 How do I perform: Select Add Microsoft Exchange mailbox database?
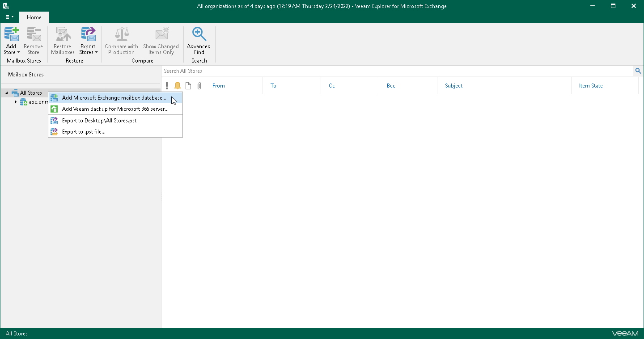(x=115, y=98)
